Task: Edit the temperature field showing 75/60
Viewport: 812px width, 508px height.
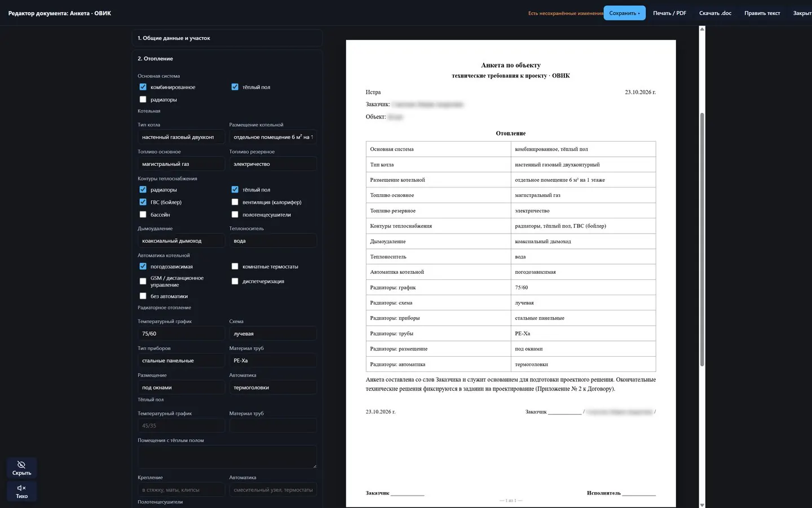Action: pos(181,334)
